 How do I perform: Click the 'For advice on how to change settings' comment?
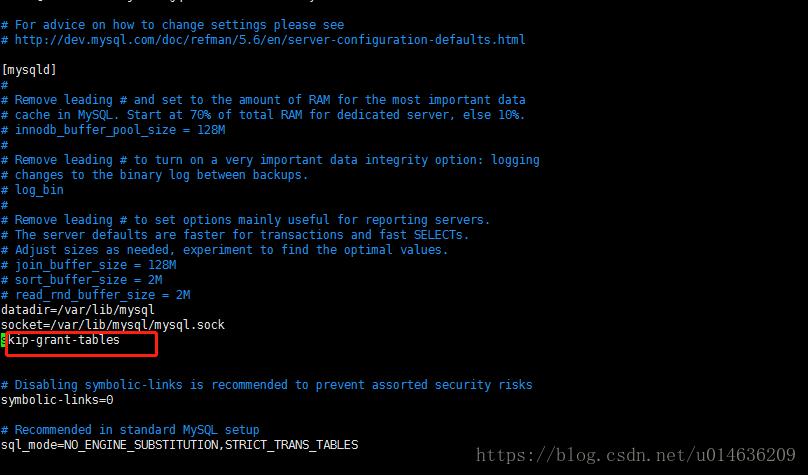click(x=175, y=25)
